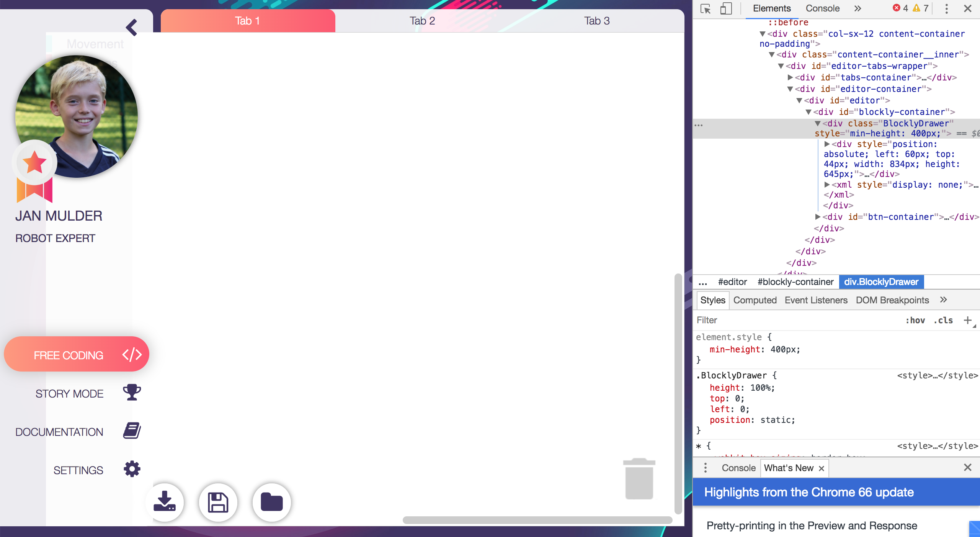Download the project using the download icon
Viewport: 980px width, 537px height.
[165, 502]
